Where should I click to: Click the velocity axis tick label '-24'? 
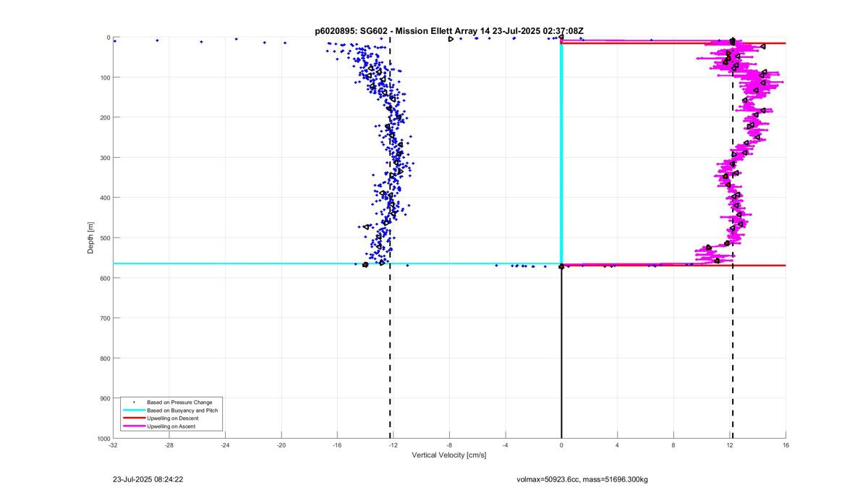pyautogui.click(x=225, y=445)
